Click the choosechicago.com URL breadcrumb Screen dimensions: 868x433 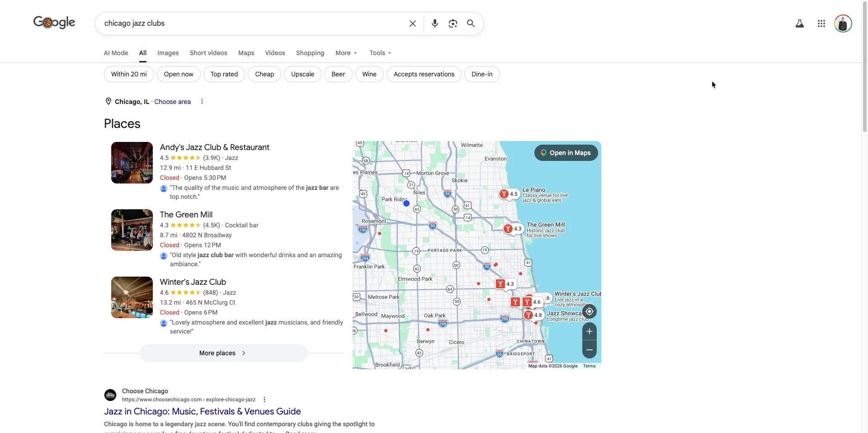point(189,400)
